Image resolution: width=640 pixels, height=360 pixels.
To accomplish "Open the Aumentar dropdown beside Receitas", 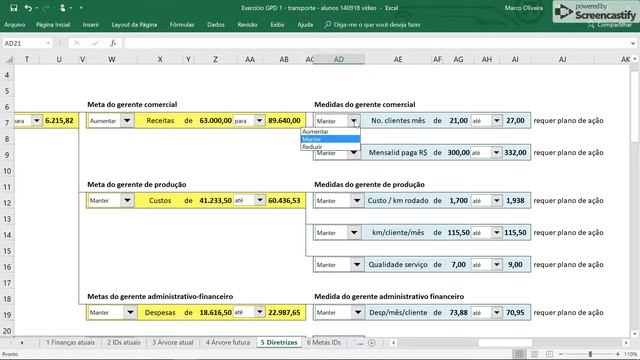I will tap(127, 120).
